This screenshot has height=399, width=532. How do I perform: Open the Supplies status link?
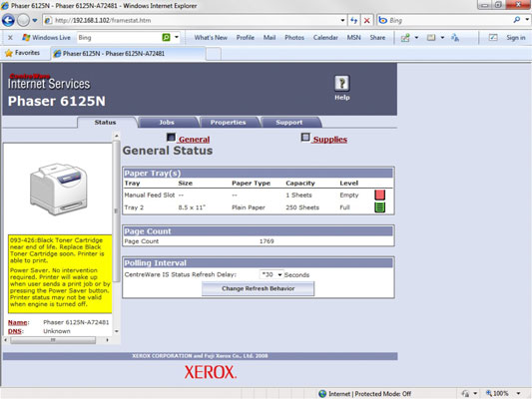[x=330, y=140]
